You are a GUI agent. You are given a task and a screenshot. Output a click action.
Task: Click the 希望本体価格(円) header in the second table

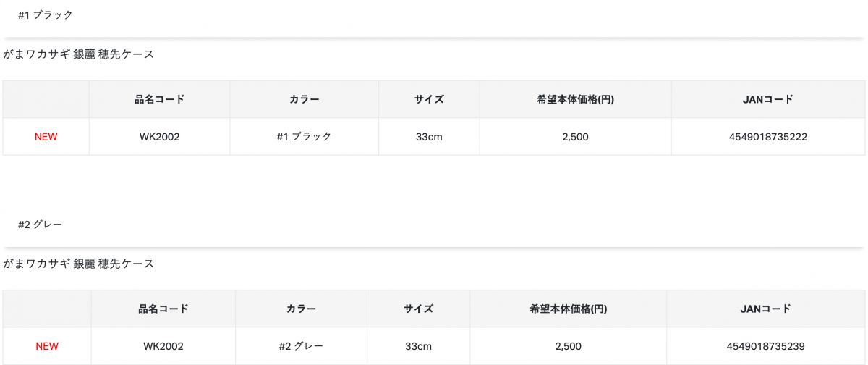pos(568,309)
